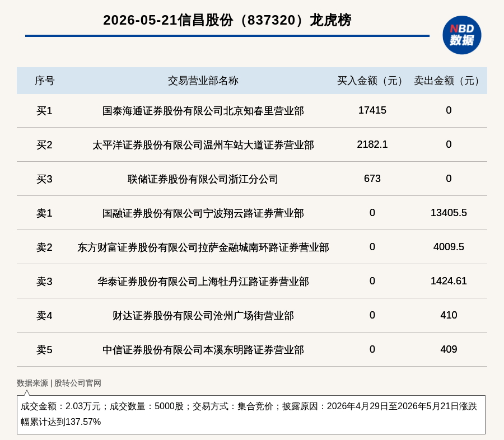Click the NBD数据 logo badge
Image resolution: width=504 pixels, height=440 pixels.
click(x=461, y=35)
